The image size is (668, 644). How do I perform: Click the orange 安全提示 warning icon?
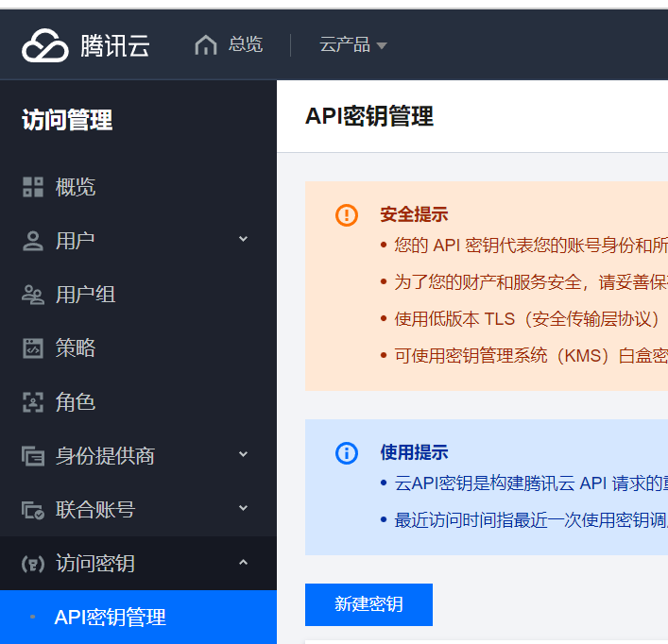point(347,215)
